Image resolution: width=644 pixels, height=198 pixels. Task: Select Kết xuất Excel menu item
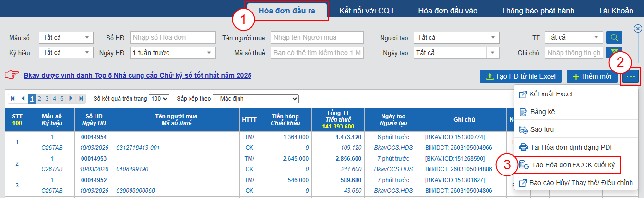coord(550,94)
